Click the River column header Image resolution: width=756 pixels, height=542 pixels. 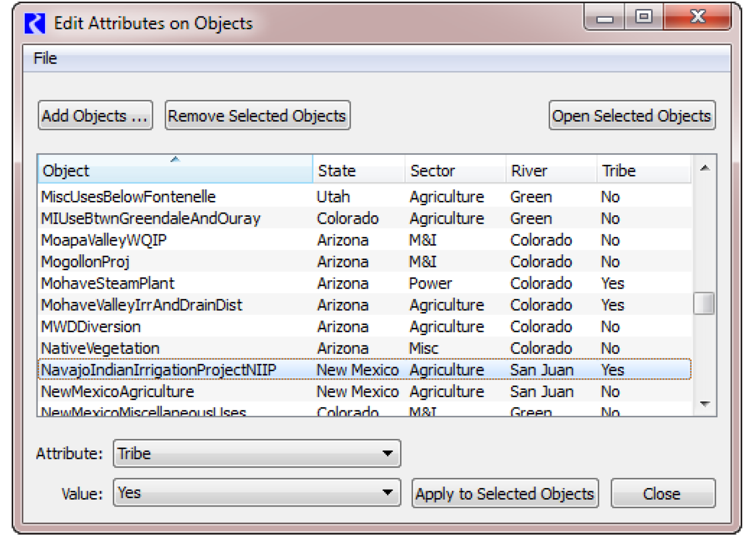tap(550, 171)
